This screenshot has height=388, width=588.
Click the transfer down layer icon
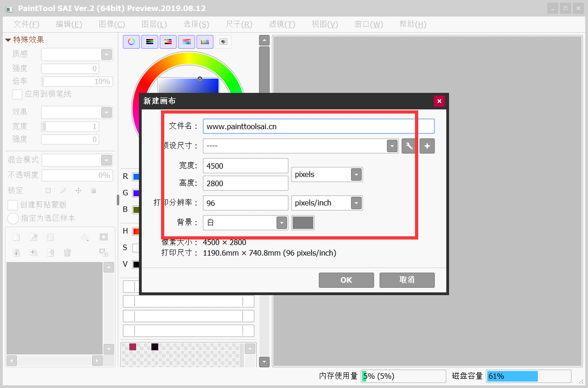pos(16,252)
